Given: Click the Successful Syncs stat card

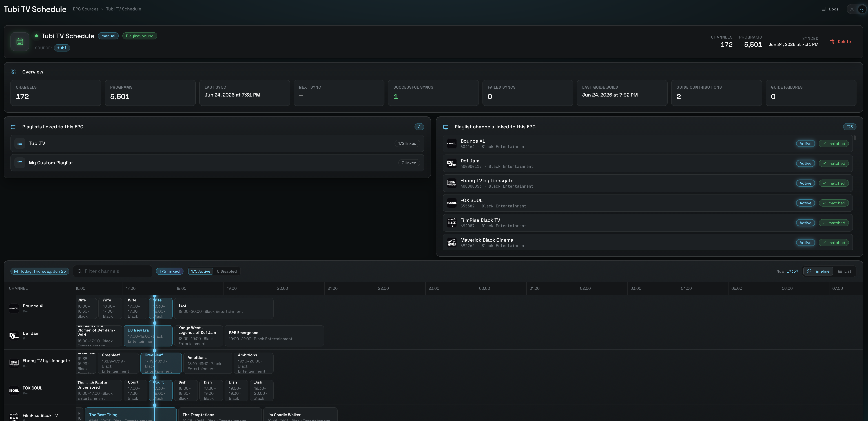Looking at the screenshot, I should [x=433, y=93].
